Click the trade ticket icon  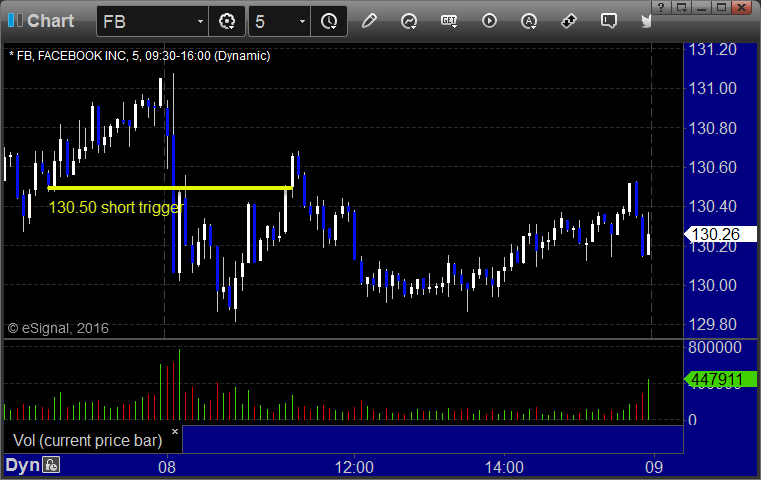pyautogui.click(x=568, y=21)
